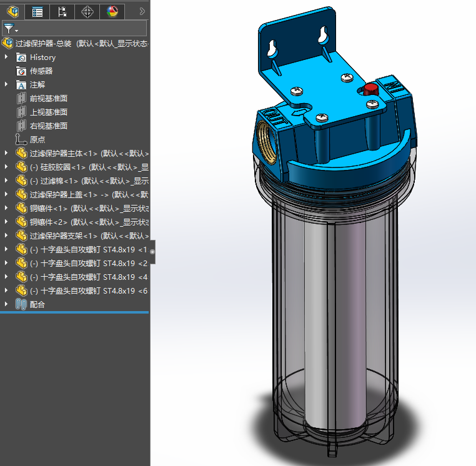Click the History folder icon
The height and width of the screenshot is (466, 476).
pos(21,57)
